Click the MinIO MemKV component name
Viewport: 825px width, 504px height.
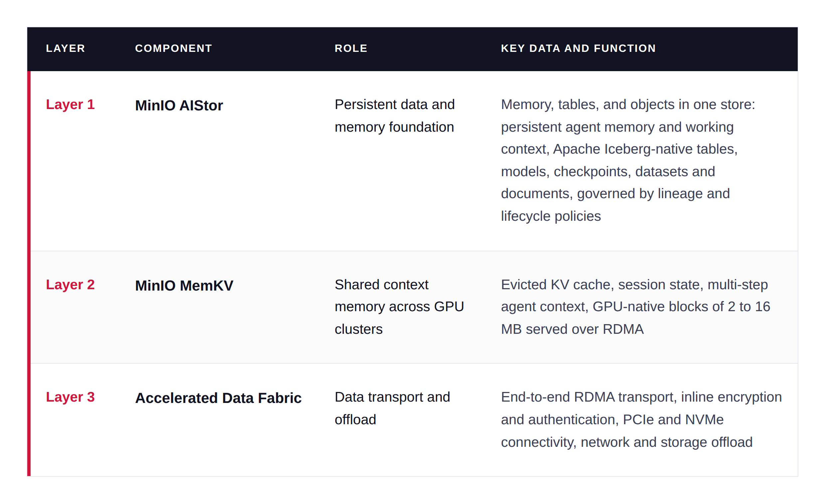184,286
